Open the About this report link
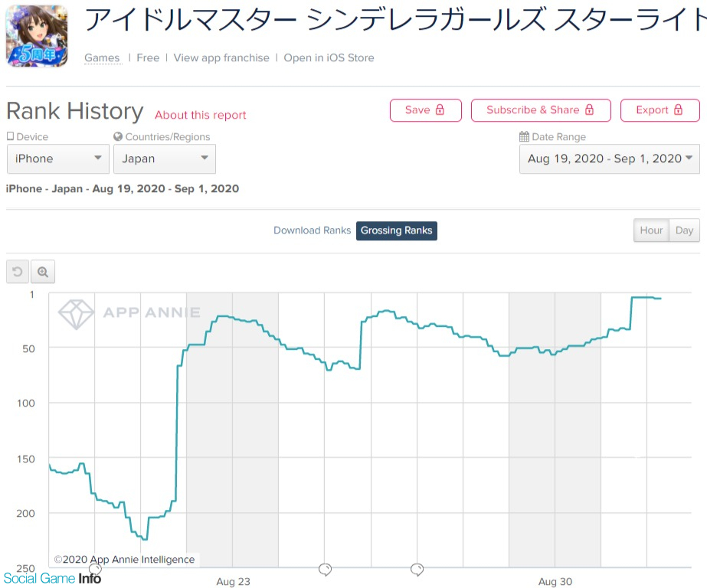Viewport: 707px width, 588px height. [200, 115]
